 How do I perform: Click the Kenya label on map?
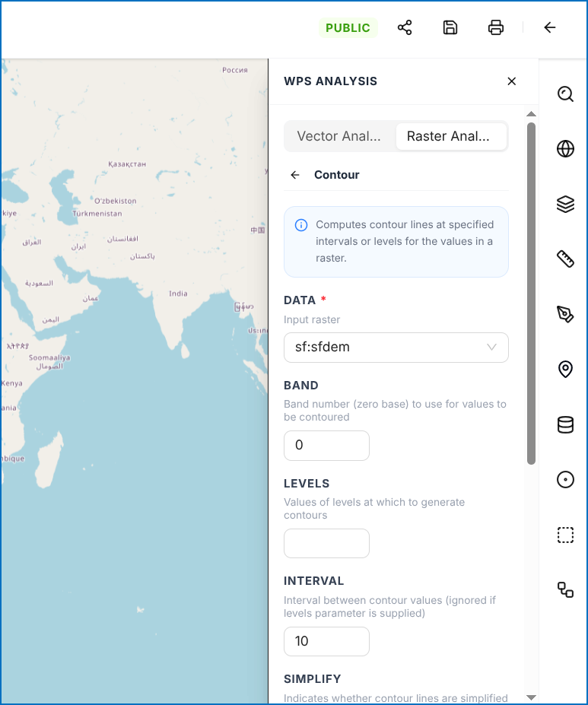pos(11,383)
